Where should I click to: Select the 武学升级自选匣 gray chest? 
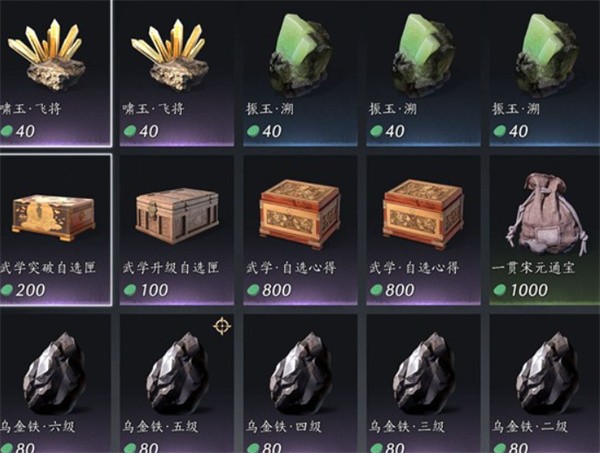click(177, 230)
